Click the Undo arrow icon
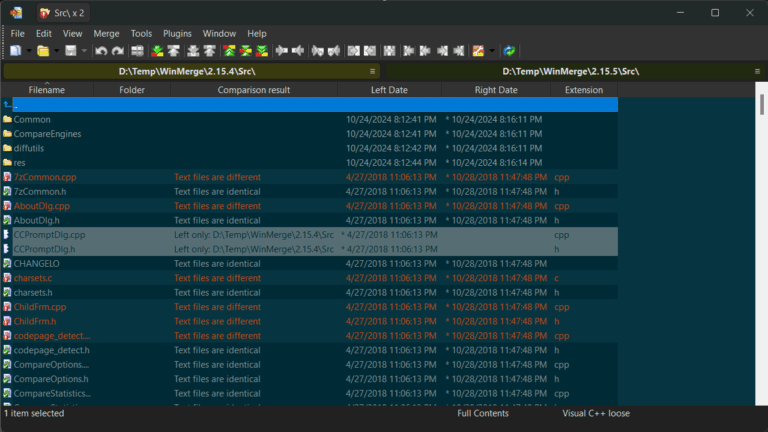 101,51
